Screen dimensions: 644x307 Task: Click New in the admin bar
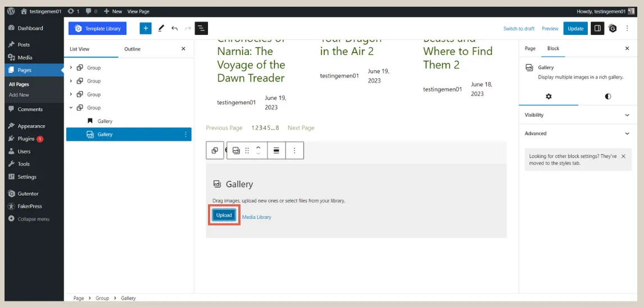click(x=113, y=11)
